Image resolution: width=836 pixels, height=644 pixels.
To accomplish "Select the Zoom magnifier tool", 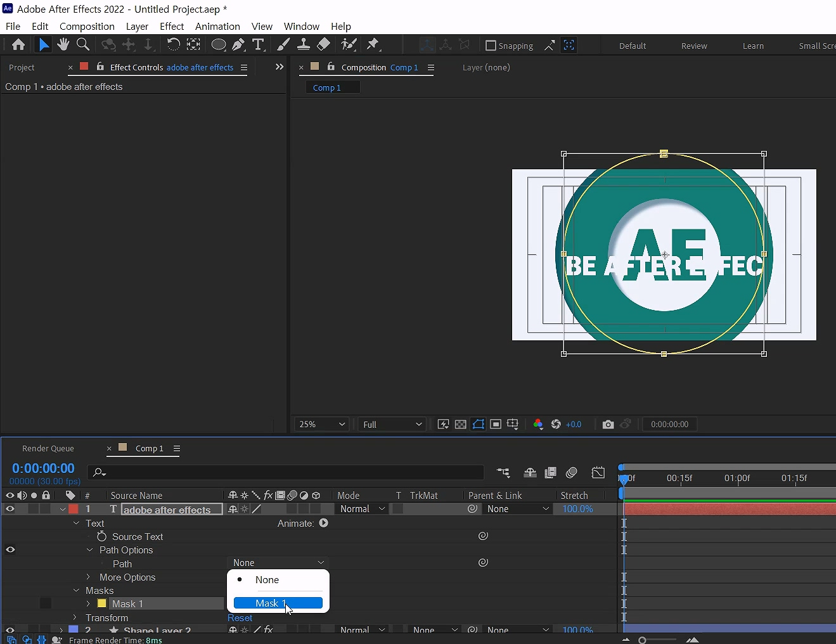I will tap(83, 44).
